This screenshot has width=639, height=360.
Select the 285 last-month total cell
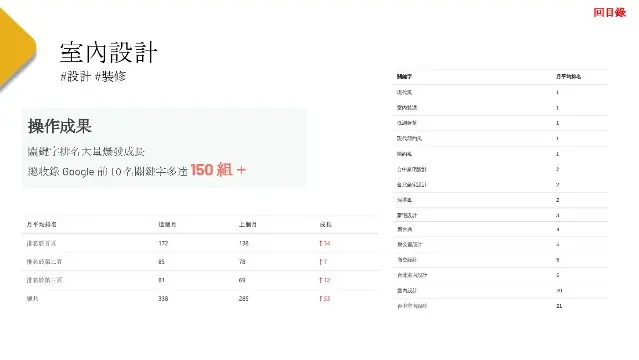(244, 298)
